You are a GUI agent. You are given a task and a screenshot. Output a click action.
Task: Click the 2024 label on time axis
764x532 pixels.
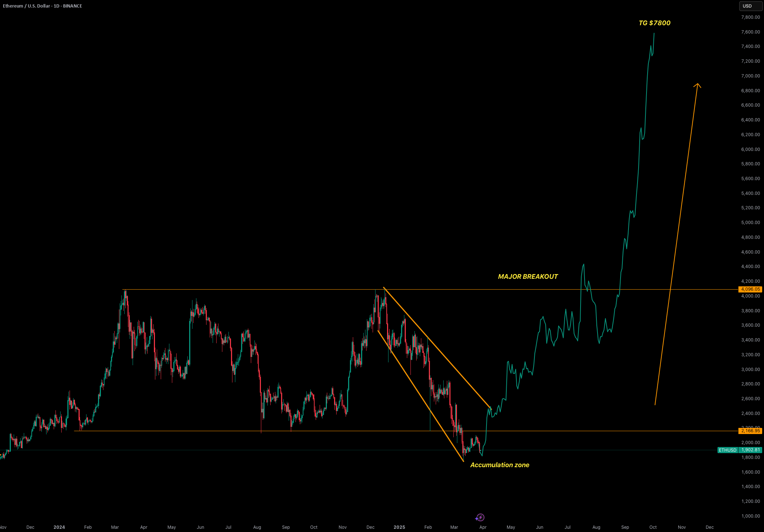point(59,527)
